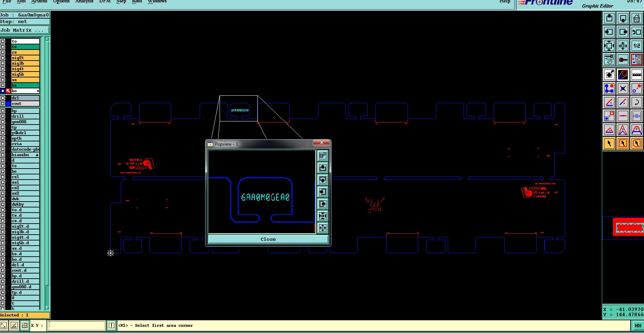Image resolution: width=644 pixels, height=333 pixels.
Task: Toggle display checkbox for layer 'cs'
Action: [x=3, y=52]
